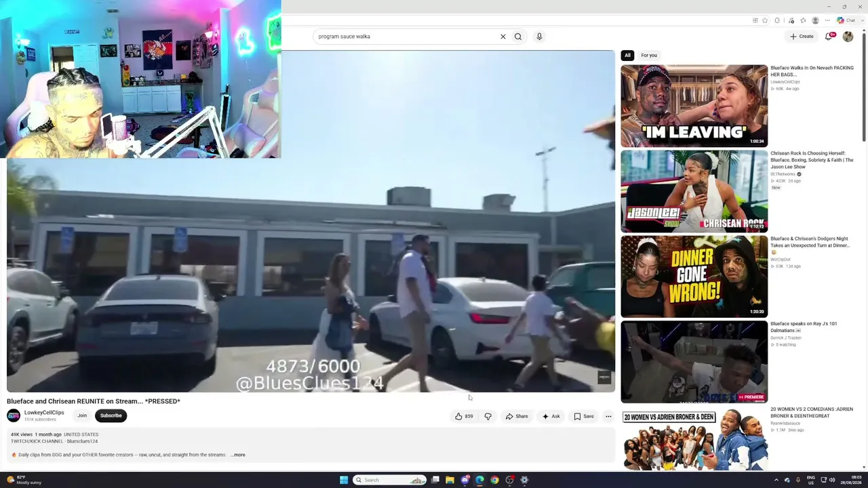
Task: Click the Derrick J Trapten channel name
Action: point(786,338)
